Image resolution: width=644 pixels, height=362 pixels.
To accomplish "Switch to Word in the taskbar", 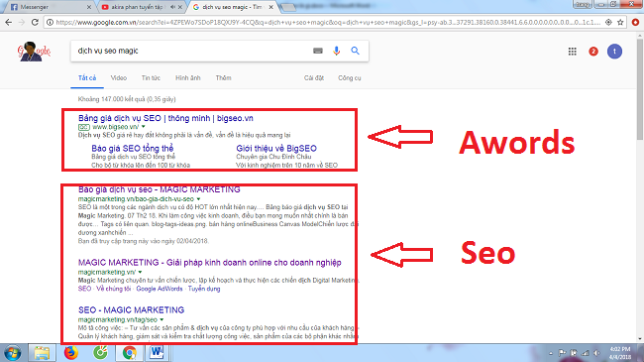I will [x=157, y=353].
